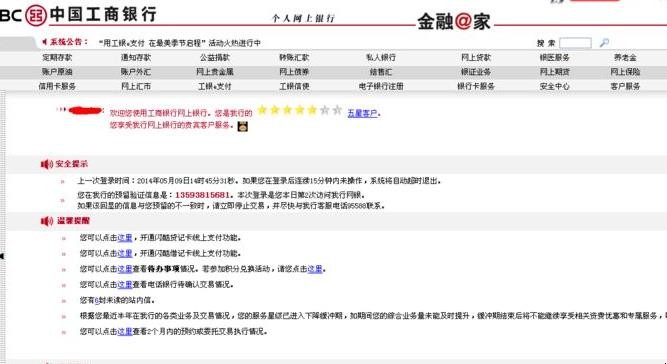Click the reserved verification number 13593815681

pyautogui.click(x=202, y=195)
